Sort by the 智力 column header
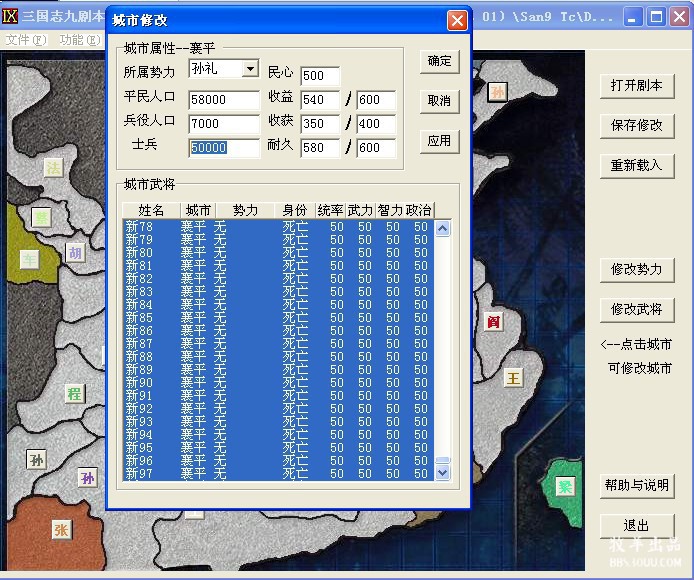This screenshot has width=694, height=580. (x=390, y=210)
